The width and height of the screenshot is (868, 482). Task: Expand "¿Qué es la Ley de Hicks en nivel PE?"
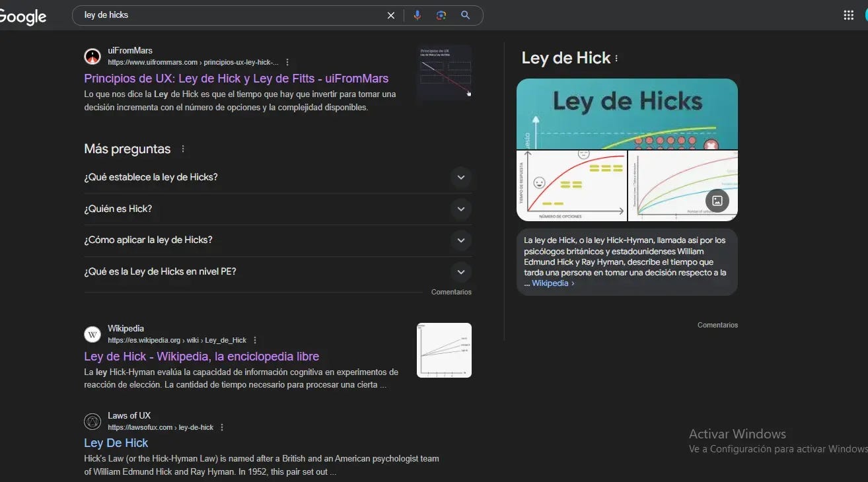coord(277,271)
